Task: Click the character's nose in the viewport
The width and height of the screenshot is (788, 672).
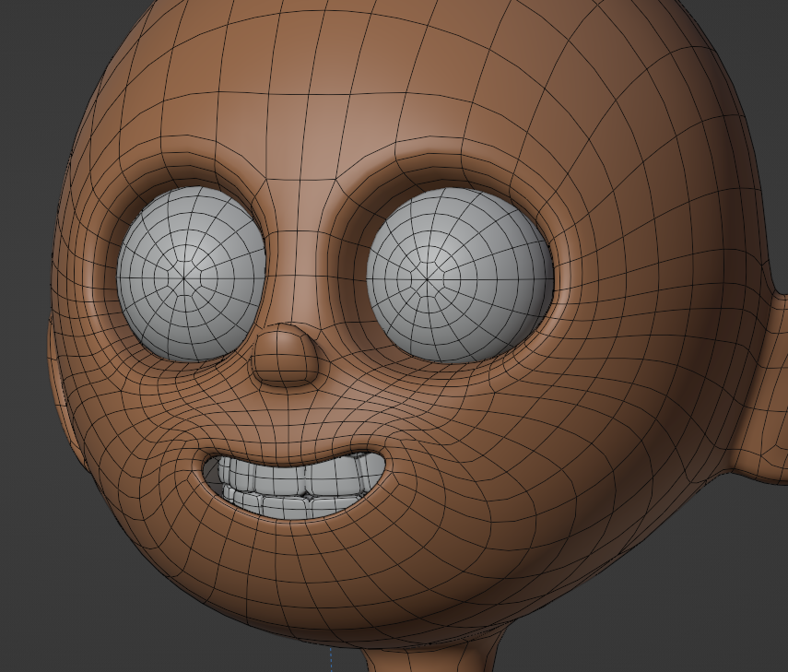Action: (x=286, y=355)
